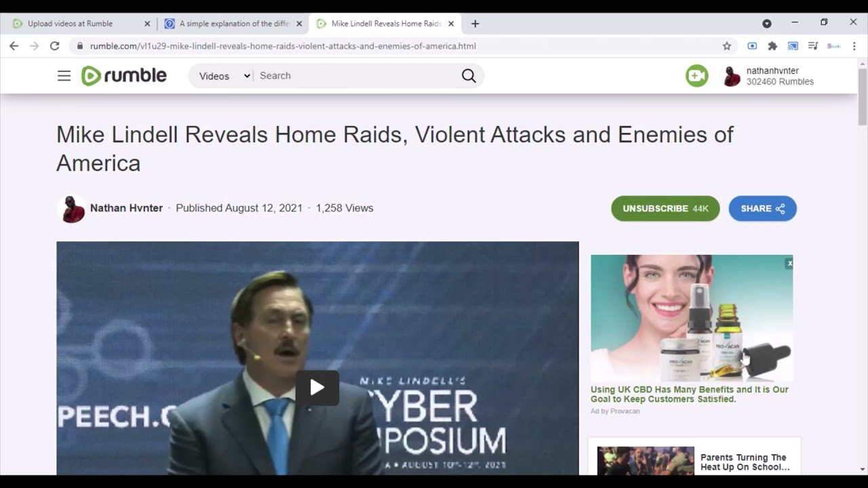Open the Videos search type dropdown

224,76
